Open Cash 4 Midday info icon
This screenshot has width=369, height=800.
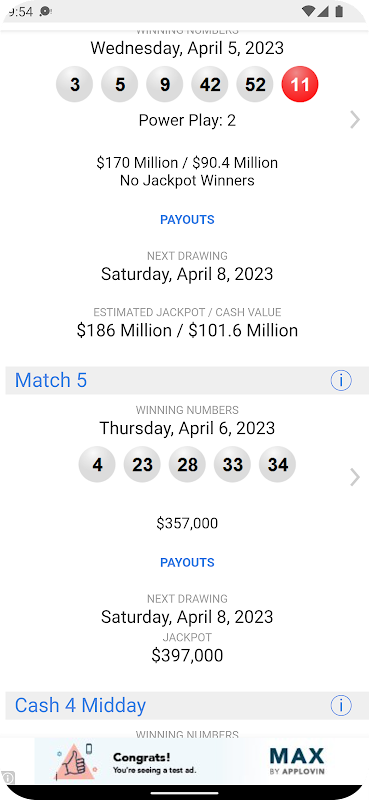[x=341, y=706]
